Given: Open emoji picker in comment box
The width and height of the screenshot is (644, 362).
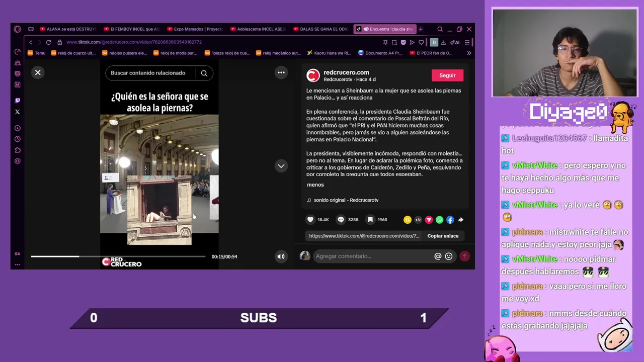Looking at the screenshot, I should tap(449, 256).
